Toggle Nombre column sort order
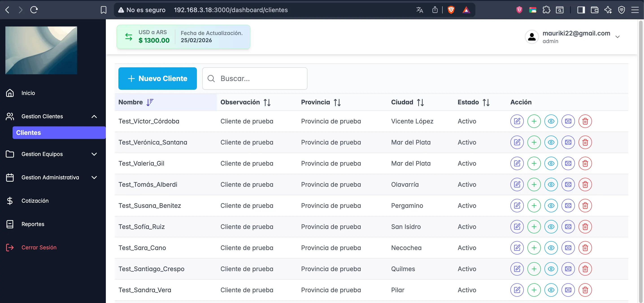 [x=150, y=102]
